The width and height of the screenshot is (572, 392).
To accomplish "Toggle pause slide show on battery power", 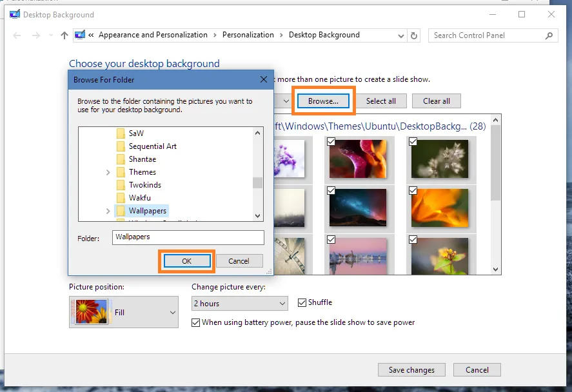I will pyautogui.click(x=195, y=323).
